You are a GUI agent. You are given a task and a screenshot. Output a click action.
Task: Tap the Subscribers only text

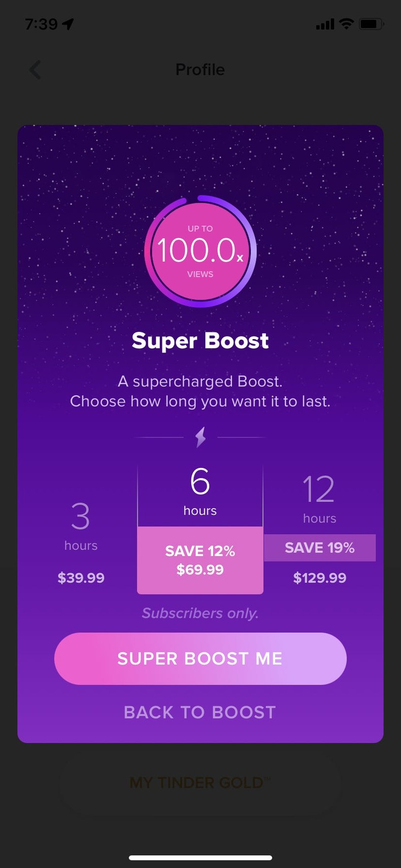[x=200, y=613]
